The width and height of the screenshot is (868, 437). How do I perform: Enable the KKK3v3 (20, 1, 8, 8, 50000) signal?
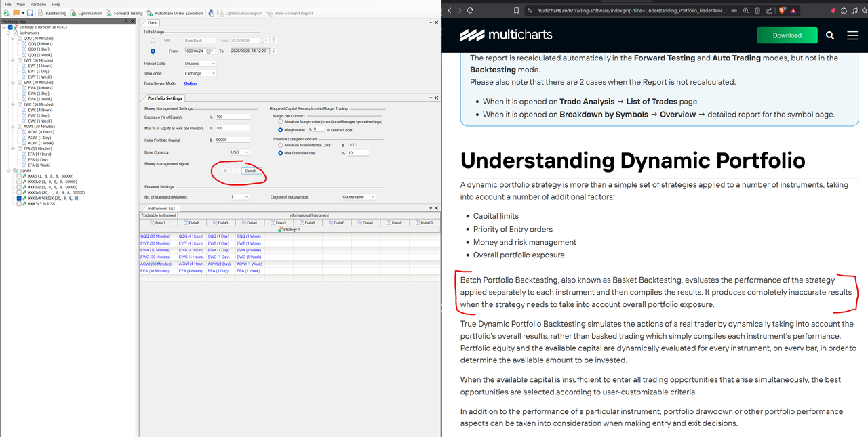(19, 192)
